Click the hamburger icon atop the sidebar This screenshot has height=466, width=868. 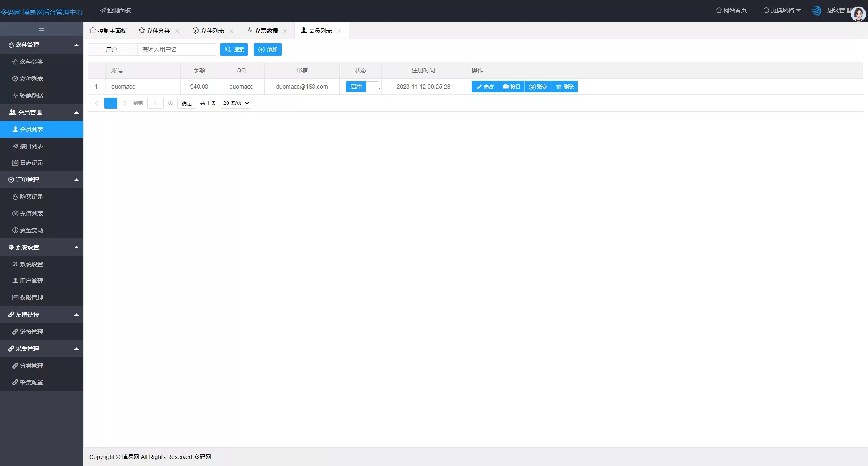coord(41,28)
